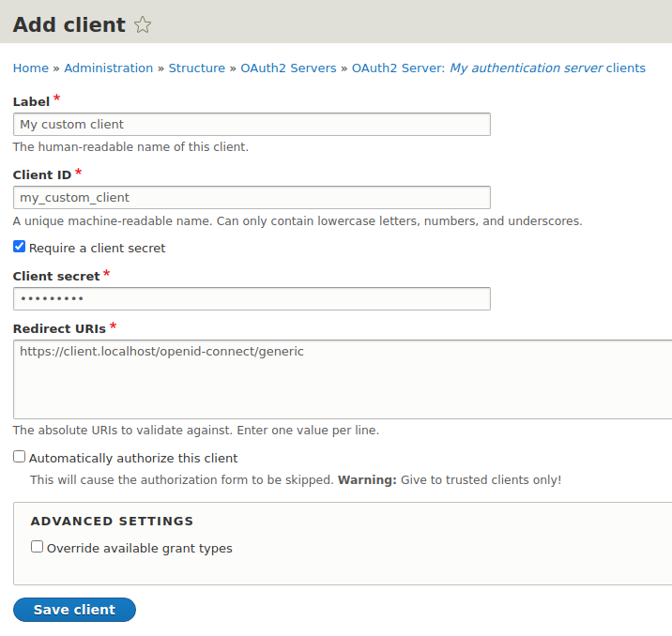Click the star shortcut icon beside Add client
This screenshot has width=672, height=636.
tap(143, 24)
